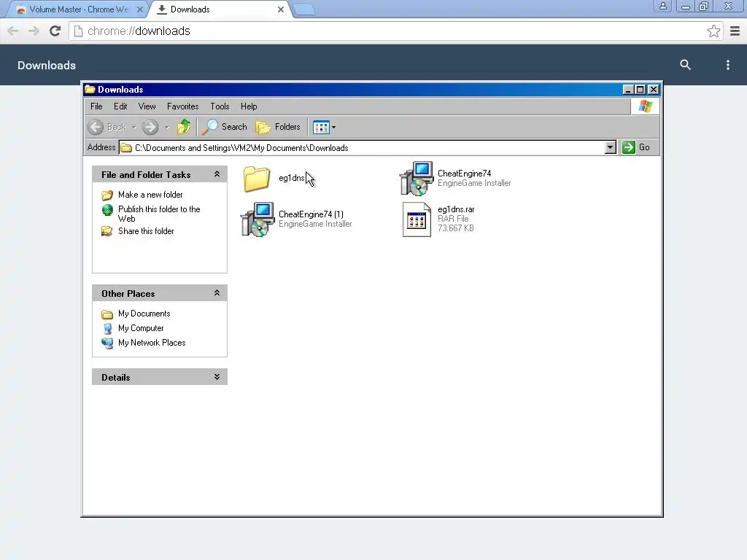Open the Views icon button
Image resolution: width=747 pixels, height=560 pixels.
pos(321,127)
